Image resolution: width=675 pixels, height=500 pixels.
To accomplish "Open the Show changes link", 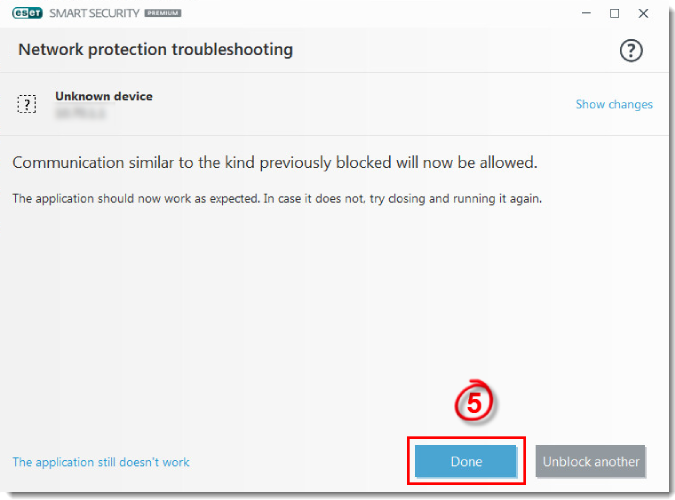I will click(x=614, y=104).
